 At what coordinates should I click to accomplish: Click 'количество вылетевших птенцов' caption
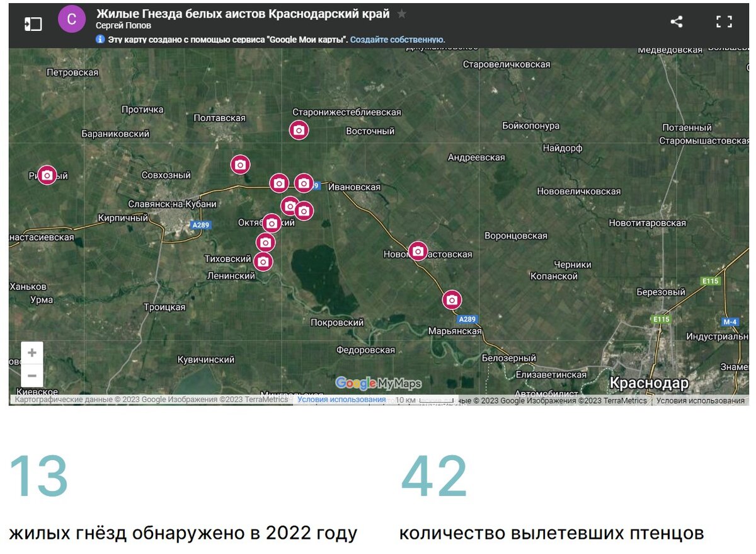(551, 533)
